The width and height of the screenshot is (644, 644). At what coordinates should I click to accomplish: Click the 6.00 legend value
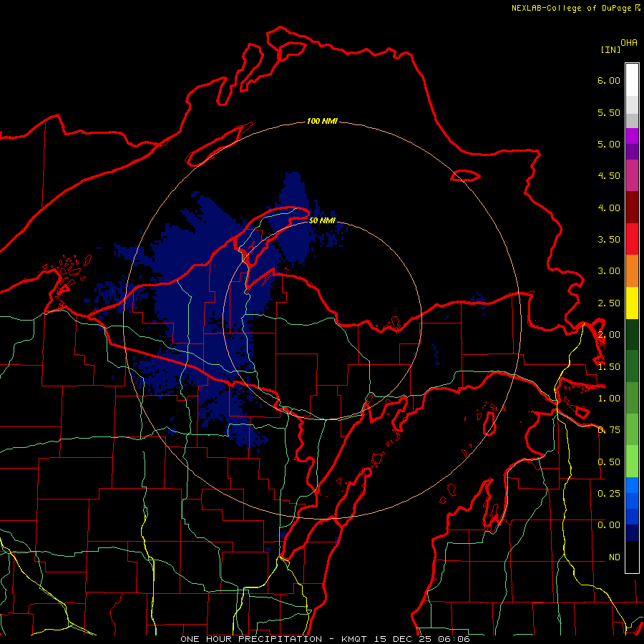pyautogui.click(x=609, y=80)
